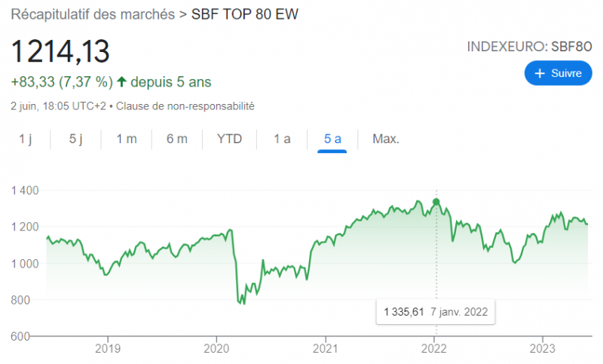This screenshot has width=603, height=364.
Task: Show the Max. time range
Action: click(386, 139)
